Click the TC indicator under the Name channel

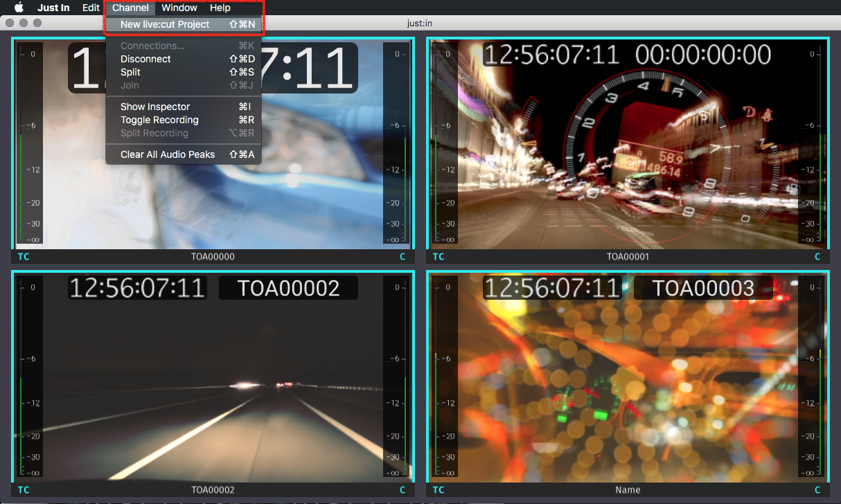[439, 490]
